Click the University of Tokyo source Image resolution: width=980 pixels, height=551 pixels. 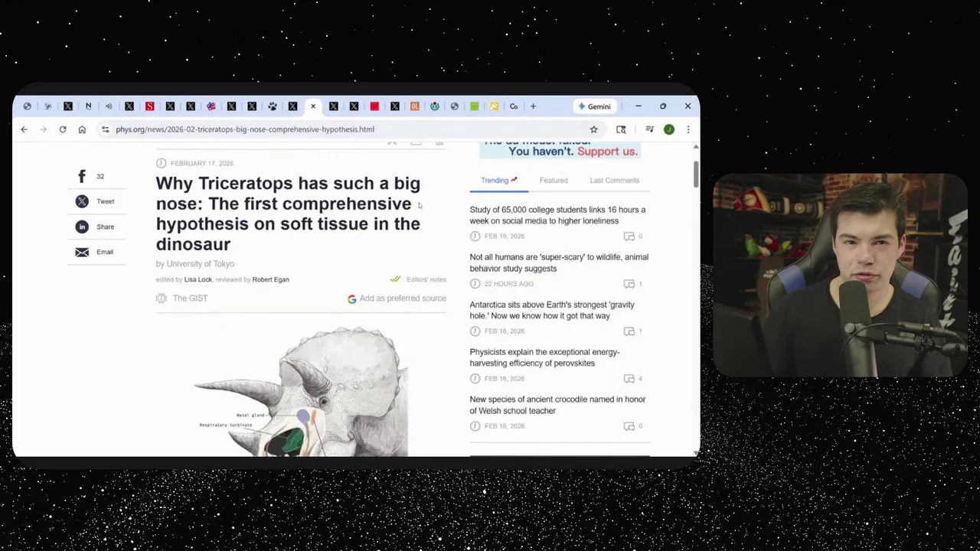coord(201,264)
